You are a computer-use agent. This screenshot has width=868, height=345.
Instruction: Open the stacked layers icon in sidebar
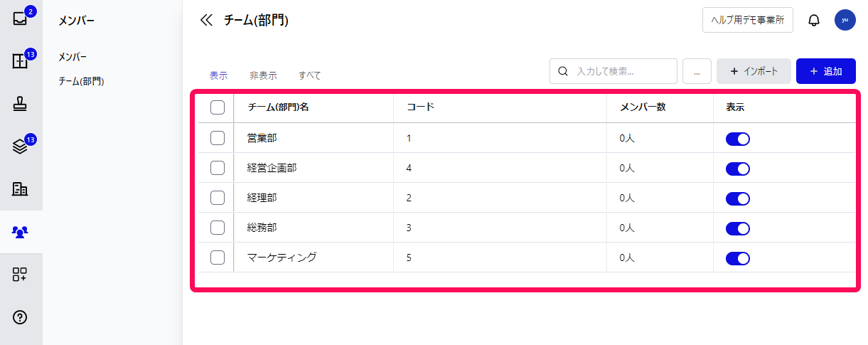[x=20, y=147]
